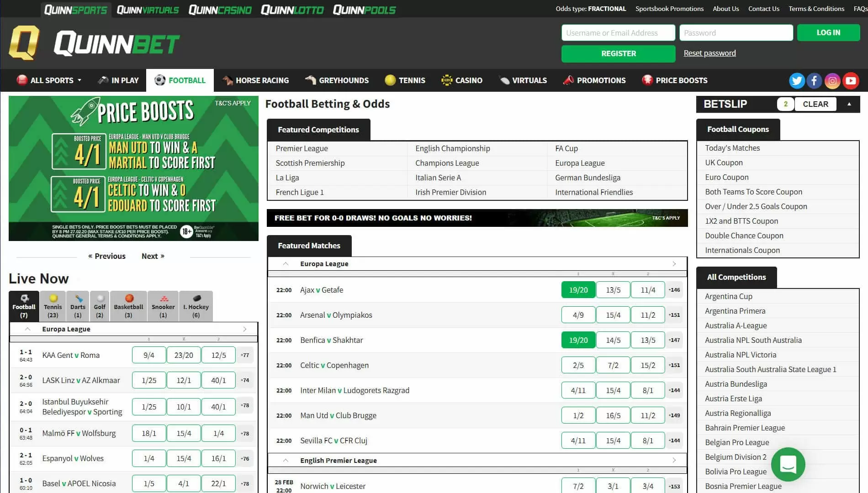This screenshot has height=493, width=868.
Task: Open the All Sports dropdown menu
Action: [x=49, y=80]
